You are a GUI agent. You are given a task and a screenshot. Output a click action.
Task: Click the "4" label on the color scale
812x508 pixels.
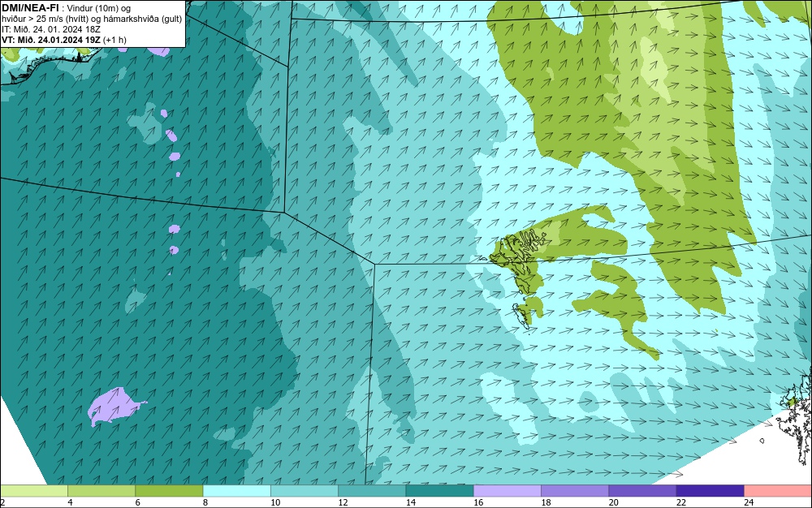[70, 502]
